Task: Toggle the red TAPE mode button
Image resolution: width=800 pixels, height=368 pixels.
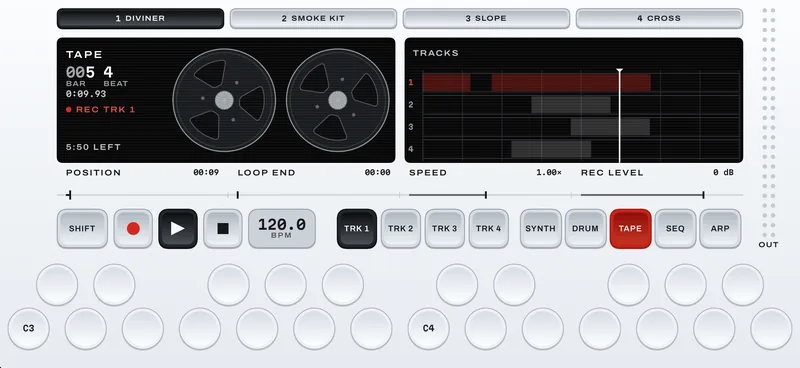Action: pyautogui.click(x=630, y=229)
